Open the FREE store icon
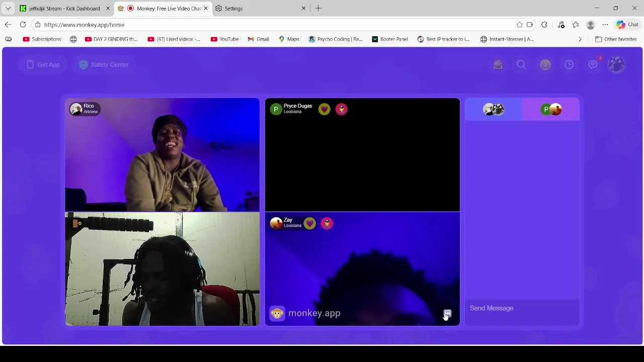 (x=498, y=64)
